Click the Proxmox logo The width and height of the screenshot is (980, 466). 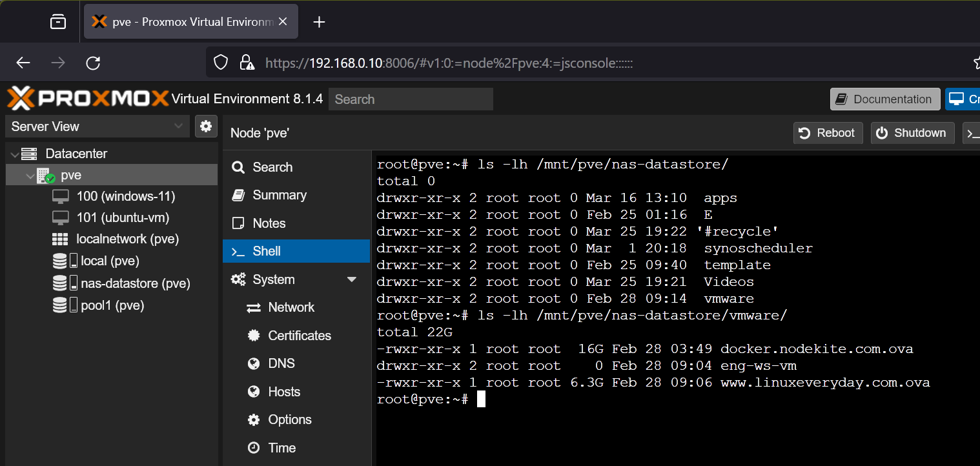tap(88, 99)
